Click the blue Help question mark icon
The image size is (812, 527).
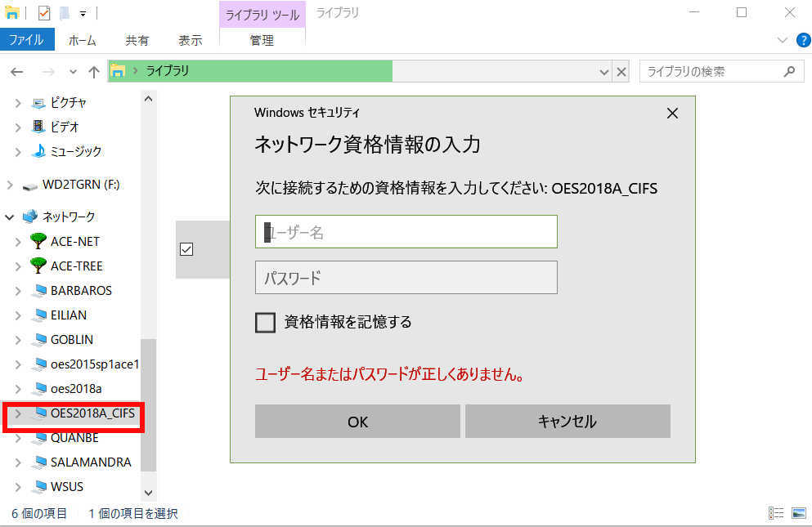803,40
